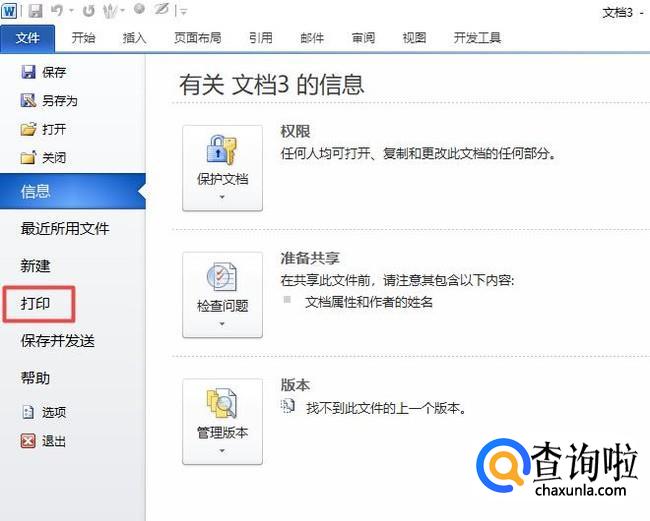Click the 检查问题 button label
The height and width of the screenshot is (521, 650).
pos(223,306)
